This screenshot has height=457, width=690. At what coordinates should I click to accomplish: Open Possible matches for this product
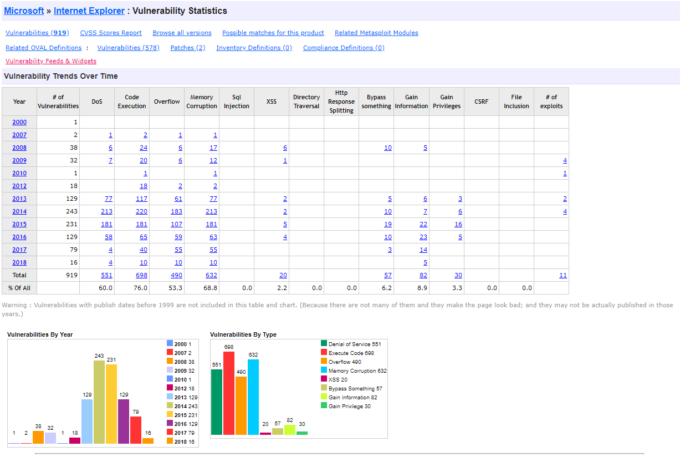[x=273, y=33]
